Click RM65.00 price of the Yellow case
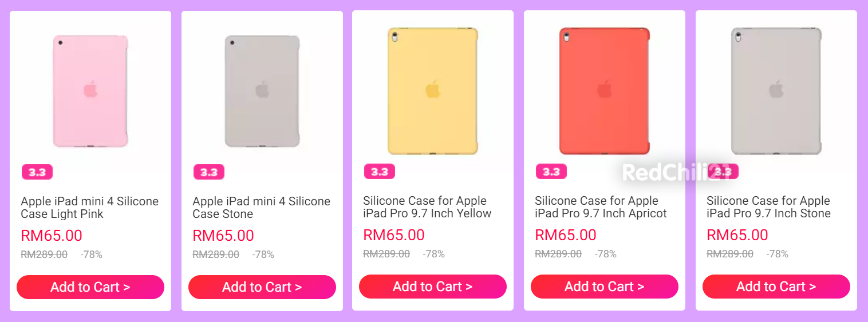This screenshot has height=322, width=868. [x=394, y=235]
